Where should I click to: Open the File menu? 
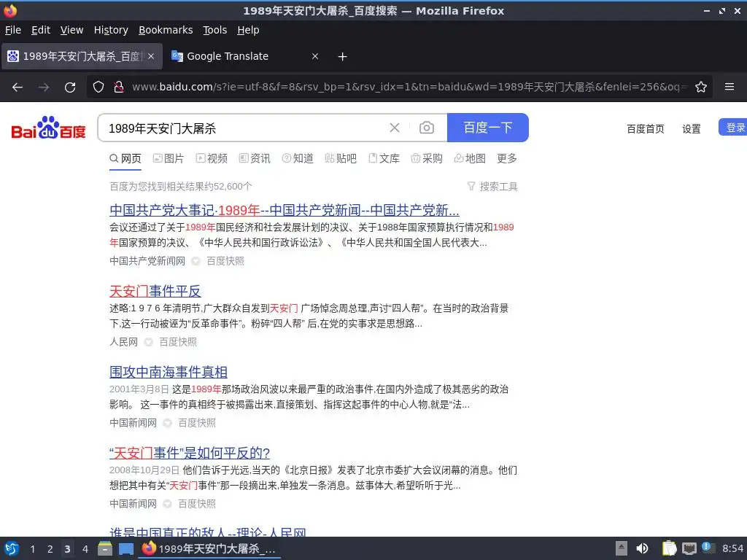pyautogui.click(x=13, y=30)
